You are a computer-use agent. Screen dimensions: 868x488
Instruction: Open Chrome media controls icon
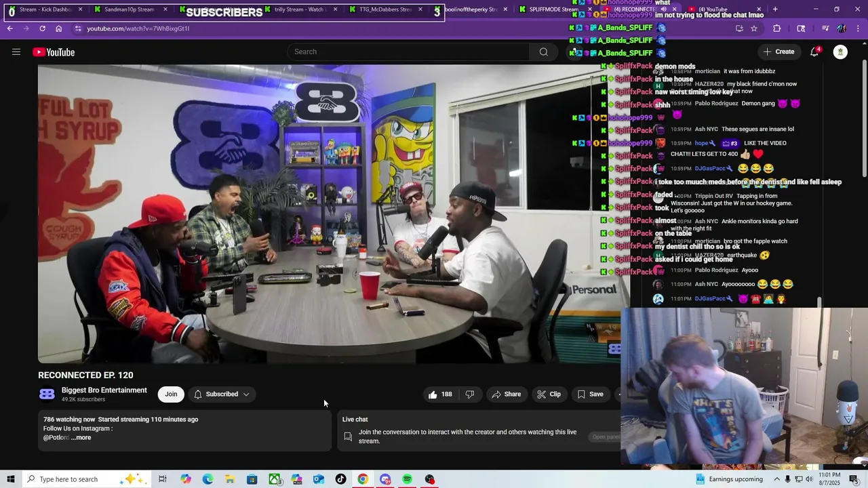[x=825, y=28]
